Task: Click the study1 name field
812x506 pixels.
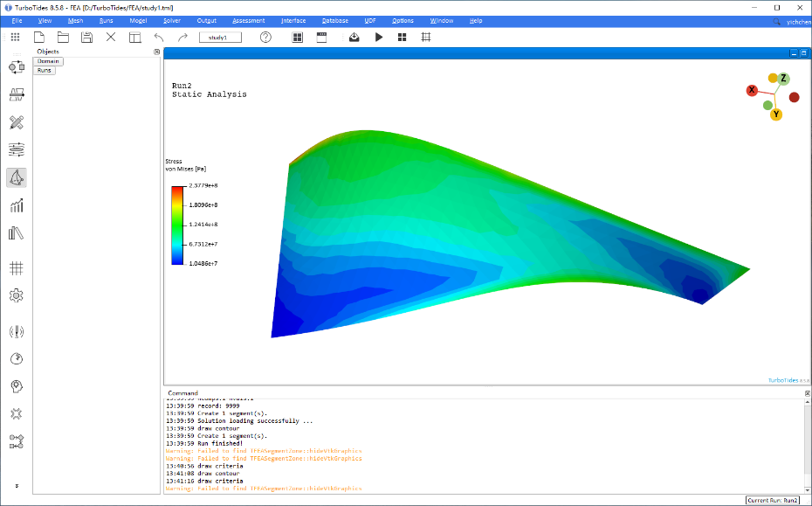Action: coord(220,38)
